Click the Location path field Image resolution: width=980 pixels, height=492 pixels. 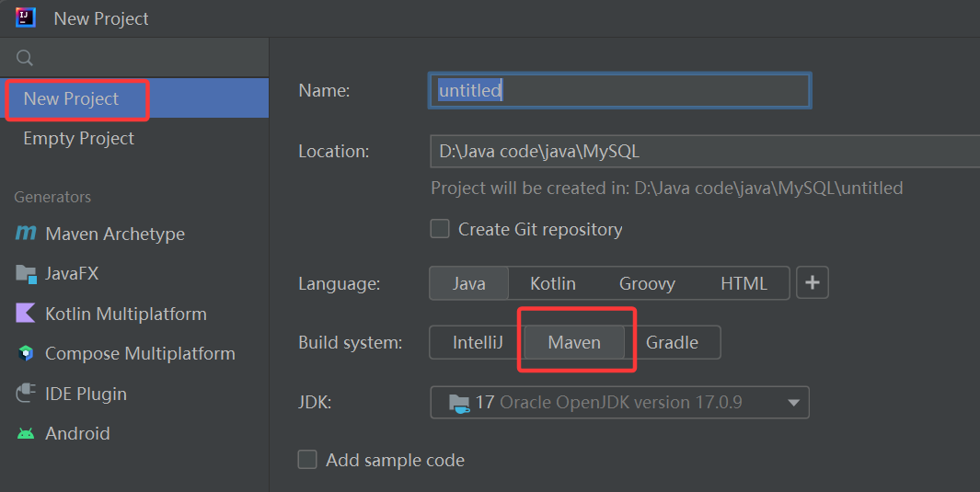705,151
